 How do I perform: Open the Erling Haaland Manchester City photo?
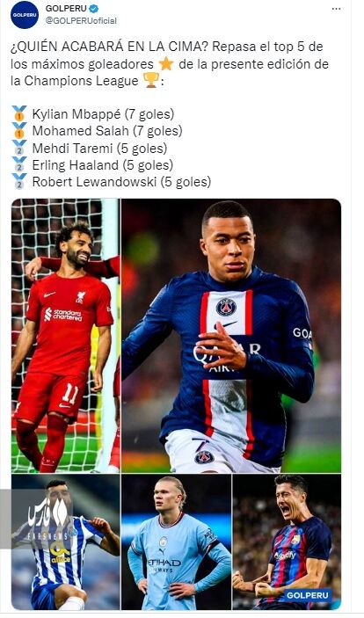(176, 542)
